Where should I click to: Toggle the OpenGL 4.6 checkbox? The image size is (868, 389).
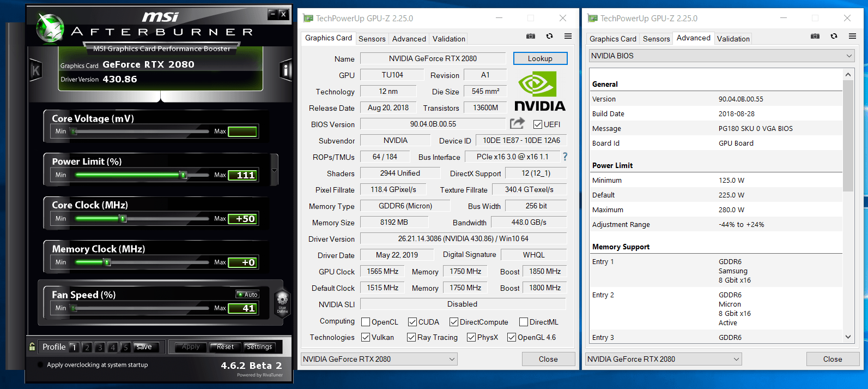click(x=512, y=337)
